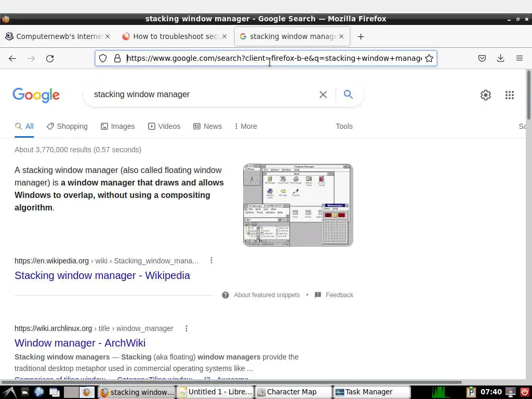Switch to Shopping results
The image size is (532, 399).
[x=67, y=126]
